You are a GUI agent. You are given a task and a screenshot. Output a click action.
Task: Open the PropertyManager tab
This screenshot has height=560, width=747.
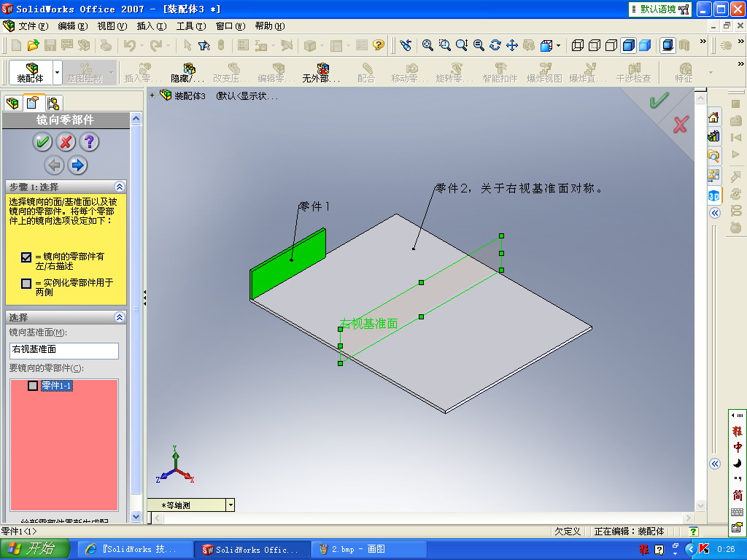pyautogui.click(x=32, y=102)
